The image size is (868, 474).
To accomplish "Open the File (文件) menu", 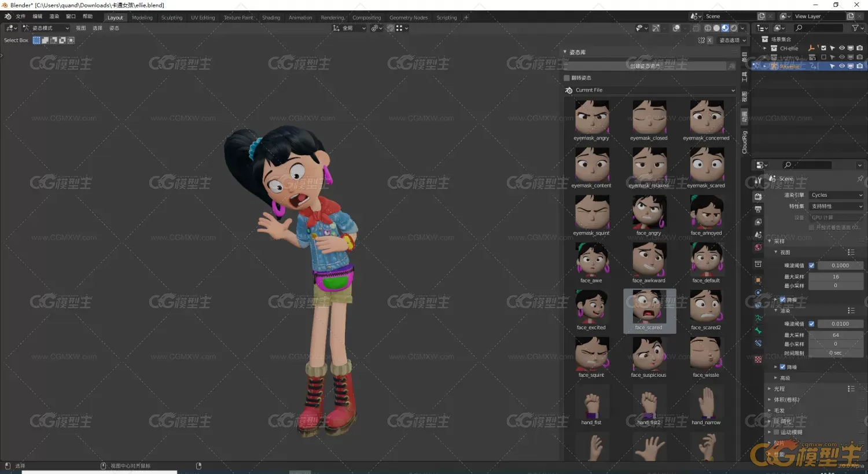I will (x=20, y=17).
